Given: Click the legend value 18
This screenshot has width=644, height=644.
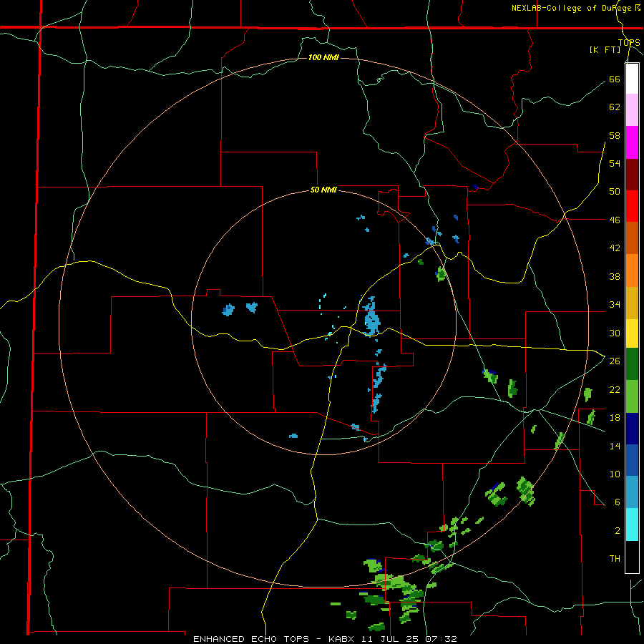Looking at the screenshot, I should (615, 418).
